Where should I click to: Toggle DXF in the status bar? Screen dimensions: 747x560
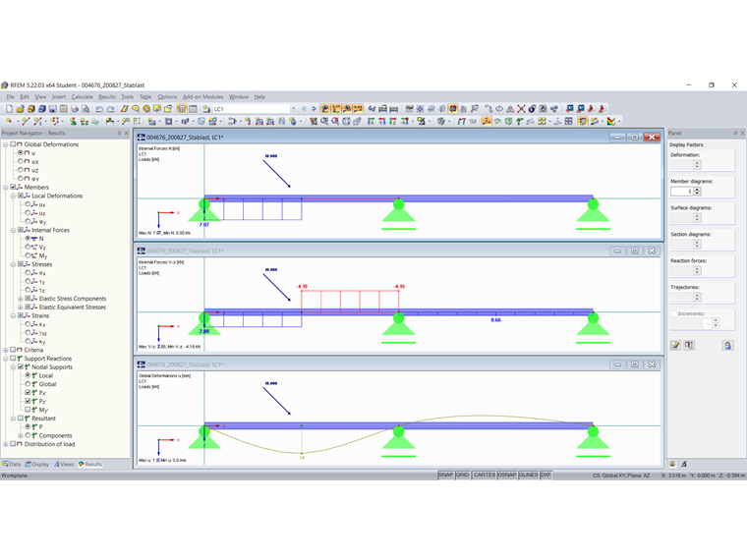pyautogui.click(x=546, y=476)
